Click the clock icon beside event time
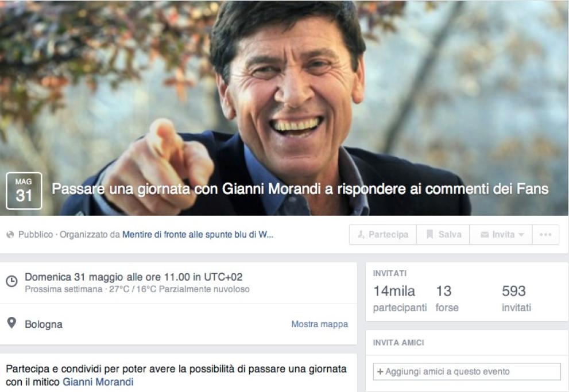 pyautogui.click(x=11, y=281)
